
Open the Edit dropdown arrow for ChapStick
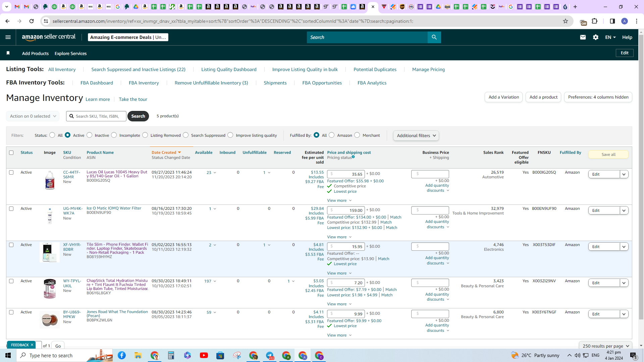click(624, 283)
